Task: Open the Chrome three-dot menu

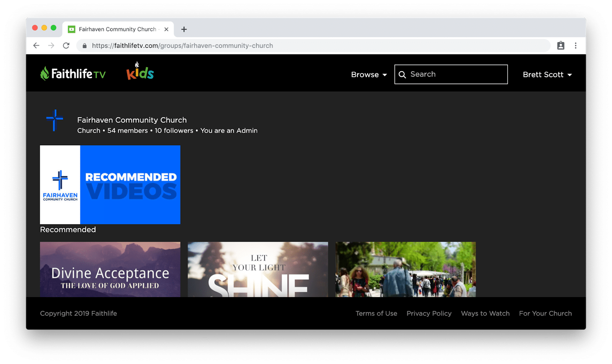Action: click(576, 45)
